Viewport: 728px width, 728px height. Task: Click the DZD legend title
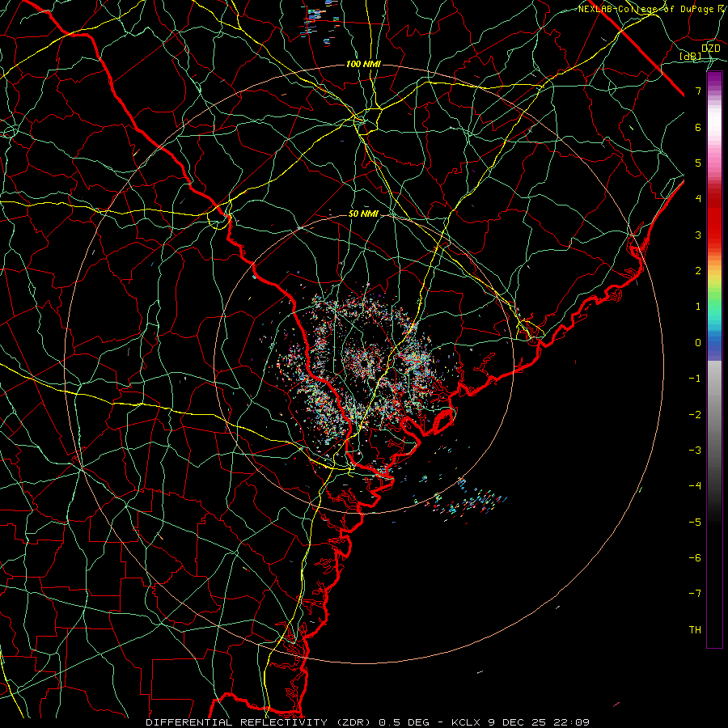[x=710, y=49]
